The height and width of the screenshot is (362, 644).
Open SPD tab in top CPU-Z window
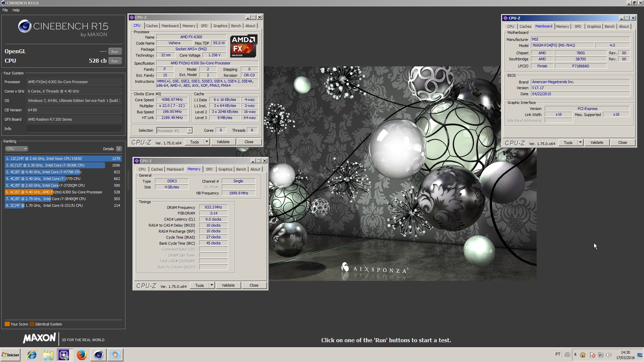[x=204, y=26]
